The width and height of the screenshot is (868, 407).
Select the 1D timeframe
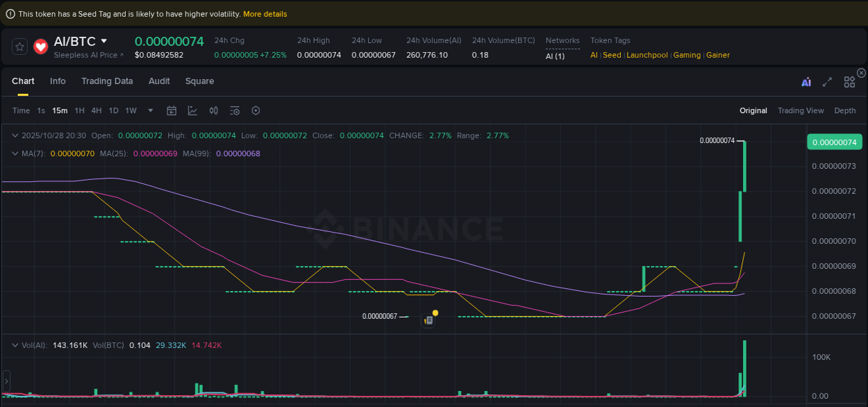113,110
